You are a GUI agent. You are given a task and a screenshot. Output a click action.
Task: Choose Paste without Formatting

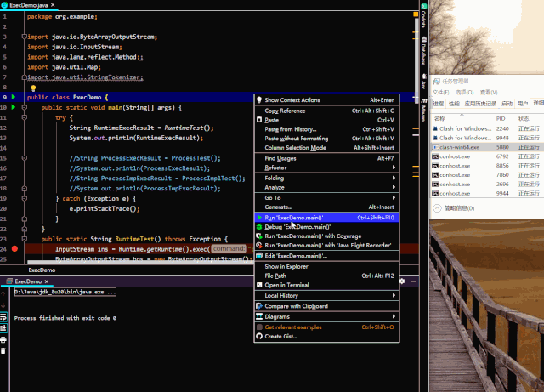coord(326,139)
